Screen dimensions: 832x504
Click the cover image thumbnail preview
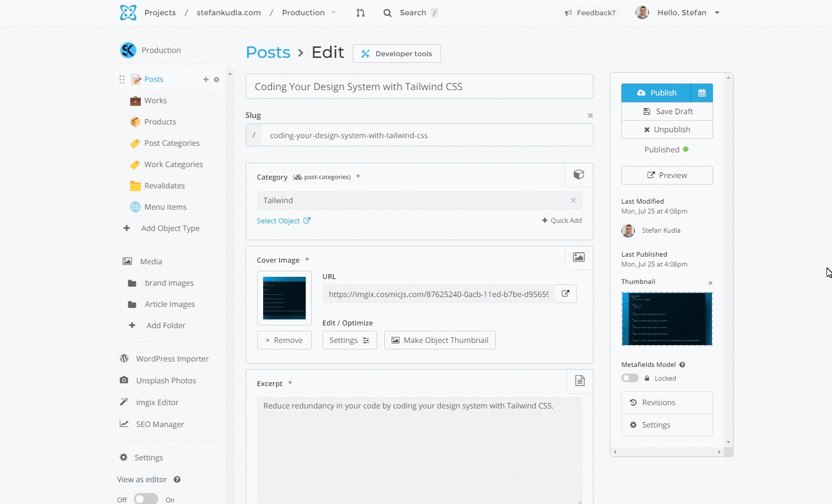pyautogui.click(x=284, y=298)
